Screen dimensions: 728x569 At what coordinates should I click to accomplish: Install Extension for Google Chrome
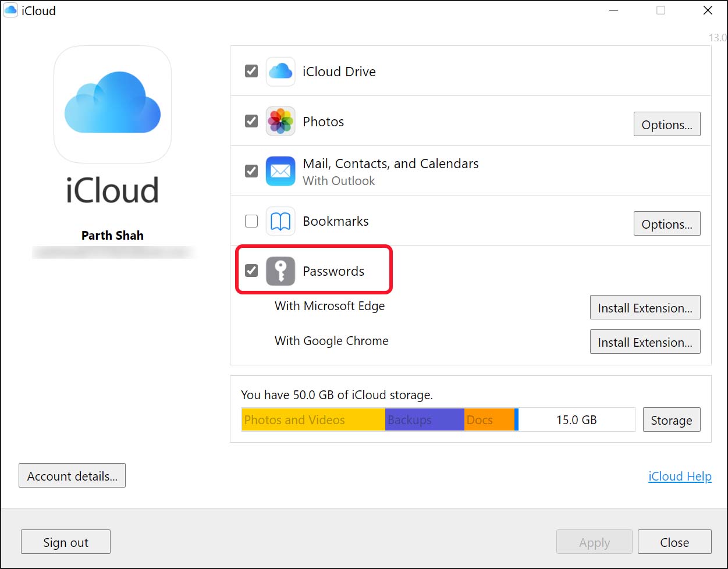pyautogui.click(x=645, y=342)
